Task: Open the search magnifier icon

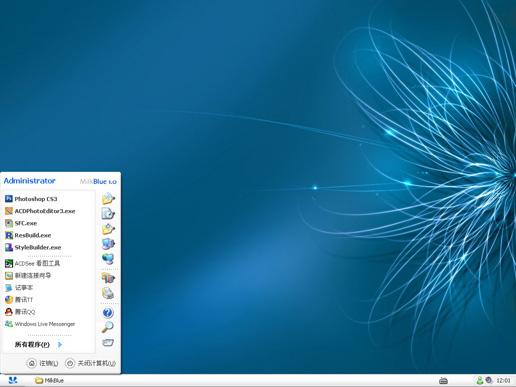Action: tap(108, 327)
